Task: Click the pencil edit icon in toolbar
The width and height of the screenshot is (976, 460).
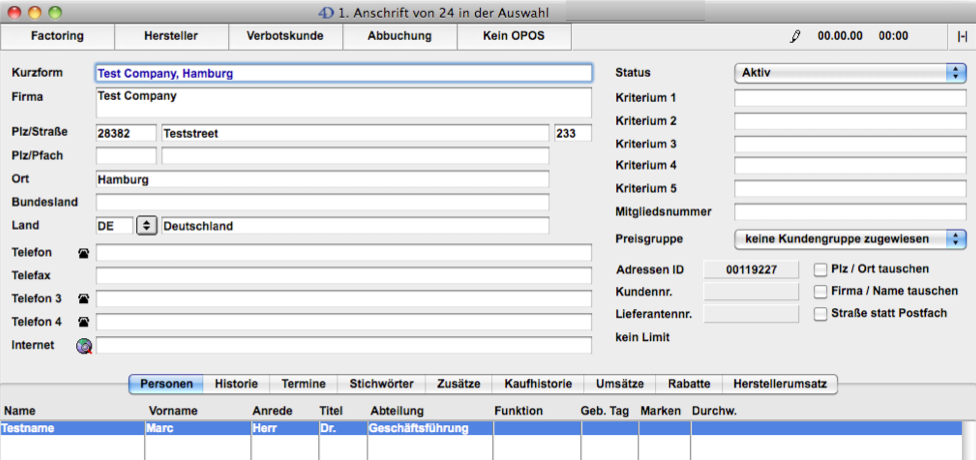Action: coord(796,36)
